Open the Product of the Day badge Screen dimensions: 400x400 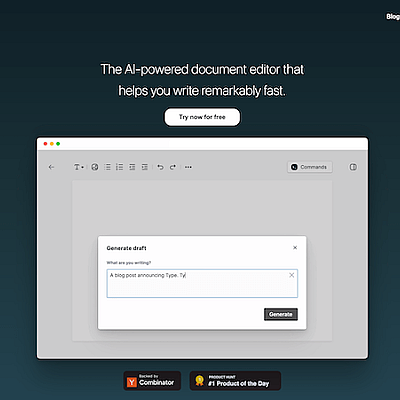235,381
